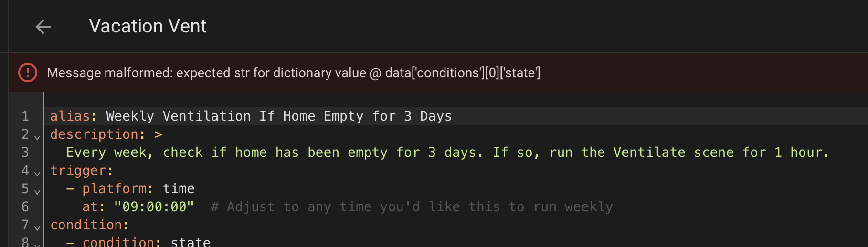Click line number 6 in the gutter
868x247 pixels.
(25, 207)
